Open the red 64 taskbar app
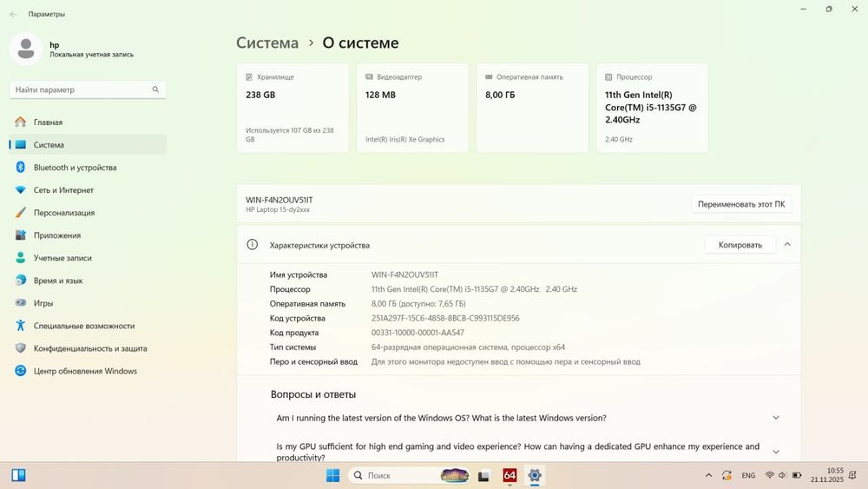This screenshot has width=868, height=489. pos(510,475)
